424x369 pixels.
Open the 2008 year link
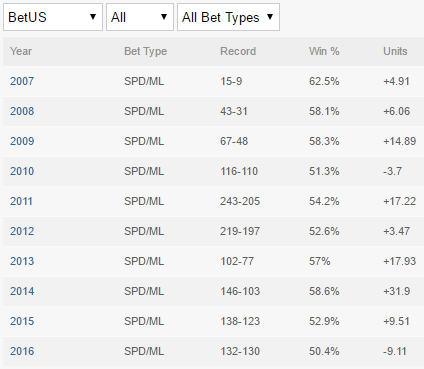point(22,111)
